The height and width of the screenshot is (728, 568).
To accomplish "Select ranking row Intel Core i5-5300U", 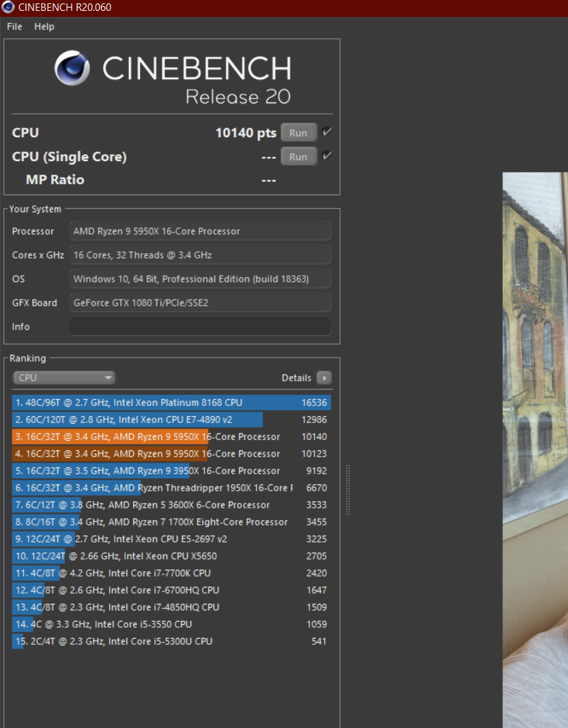I will pyautogui.click(x=171, y=641).
